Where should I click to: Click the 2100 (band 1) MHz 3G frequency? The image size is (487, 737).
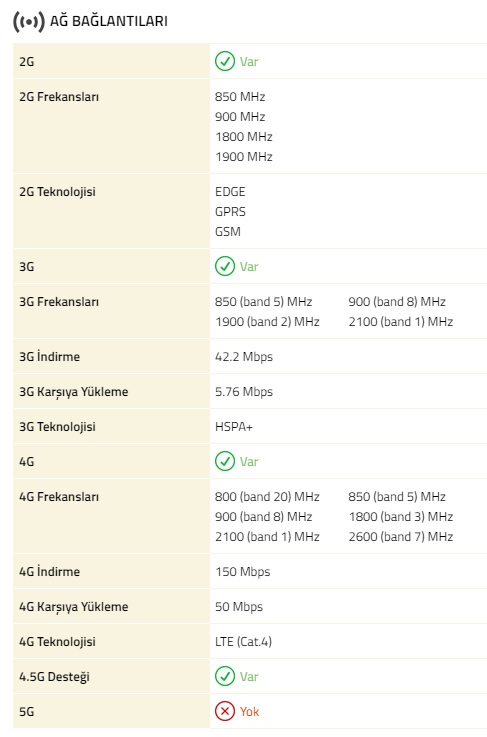coord(401,322)
